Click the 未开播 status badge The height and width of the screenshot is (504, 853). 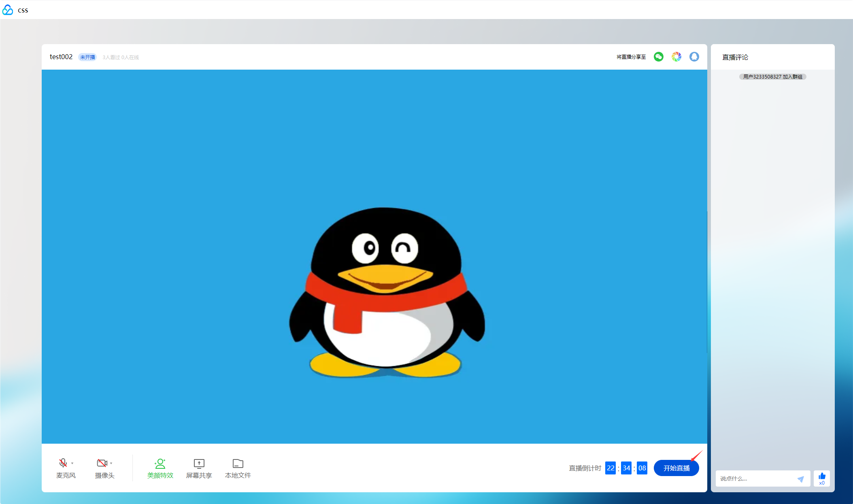(x=87, y=57)
